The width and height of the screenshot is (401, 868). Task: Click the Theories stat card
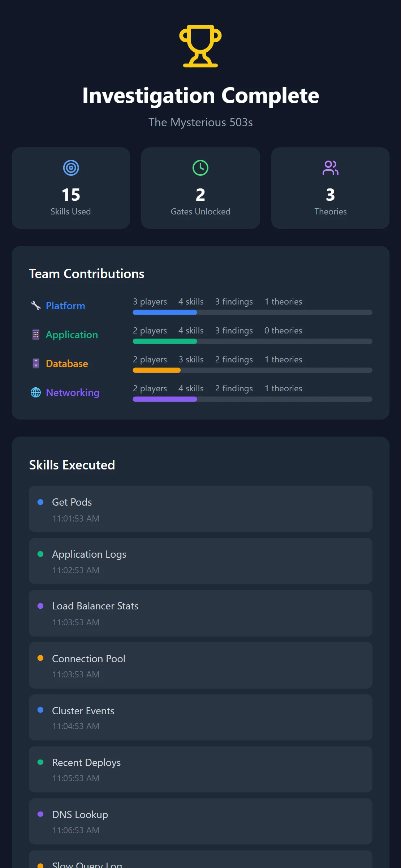click(x=330, y=188)
